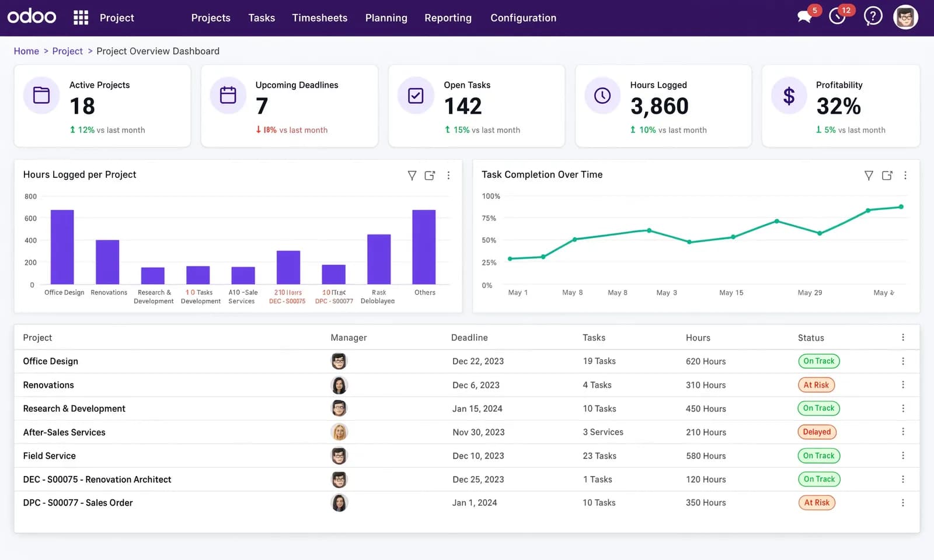Open row menu for After-Sales Services
The height and width of the screenshot is (560, 934).
(x=903, y=432)
